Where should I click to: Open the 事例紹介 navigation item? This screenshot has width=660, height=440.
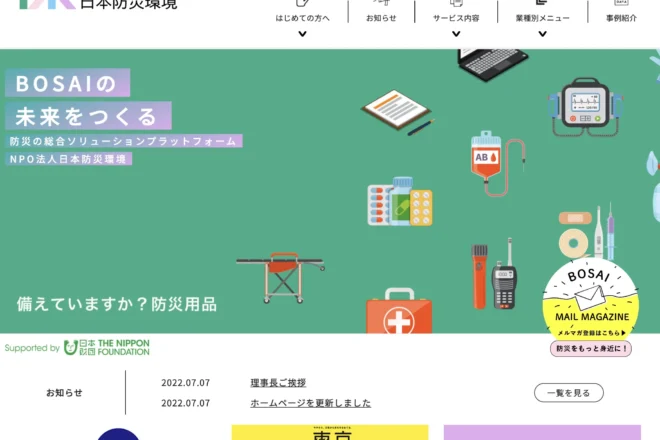point(621,18)
